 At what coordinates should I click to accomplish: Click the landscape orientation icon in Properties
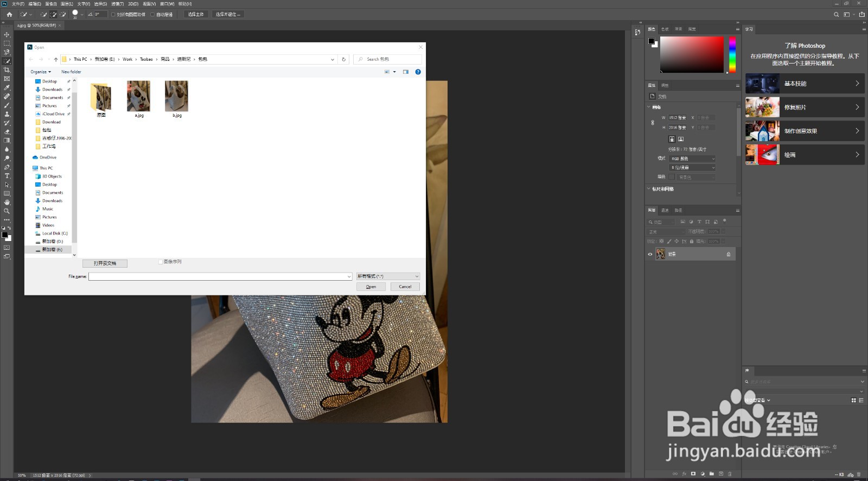[x=680, y=139]
